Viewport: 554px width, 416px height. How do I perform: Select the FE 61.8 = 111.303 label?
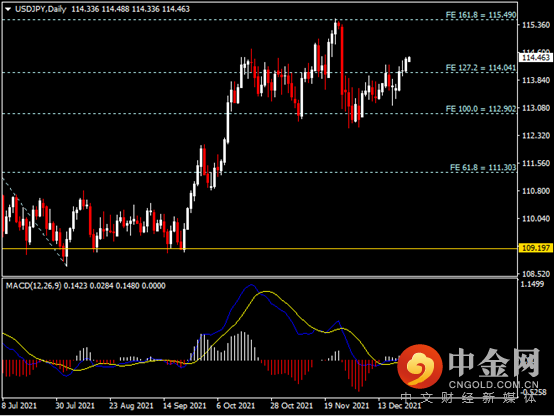click(483, 167)
